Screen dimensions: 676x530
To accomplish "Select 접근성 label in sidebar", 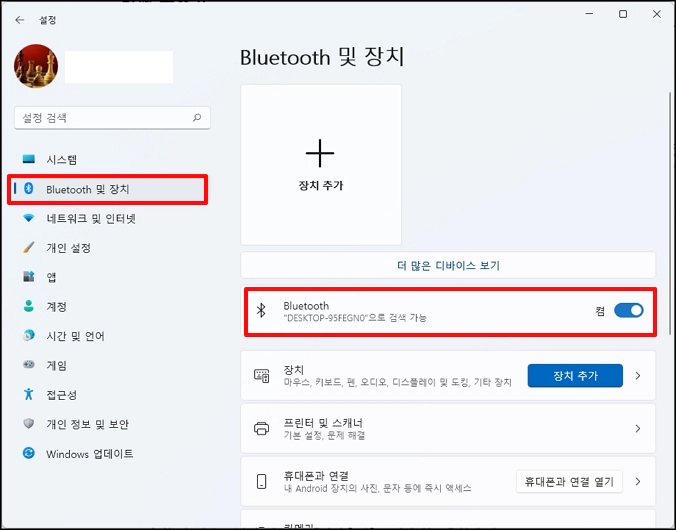I will point(62,395).
